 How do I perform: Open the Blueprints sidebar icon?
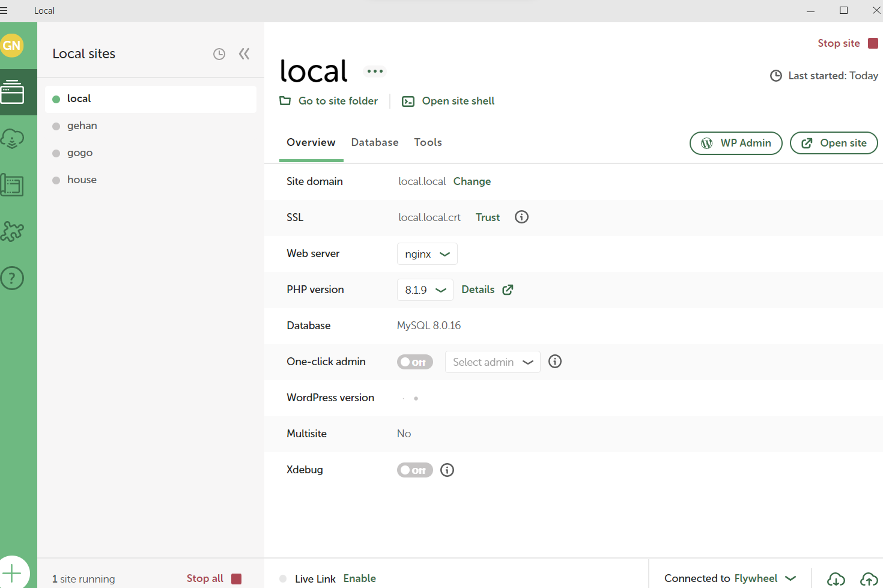(13, 185)
